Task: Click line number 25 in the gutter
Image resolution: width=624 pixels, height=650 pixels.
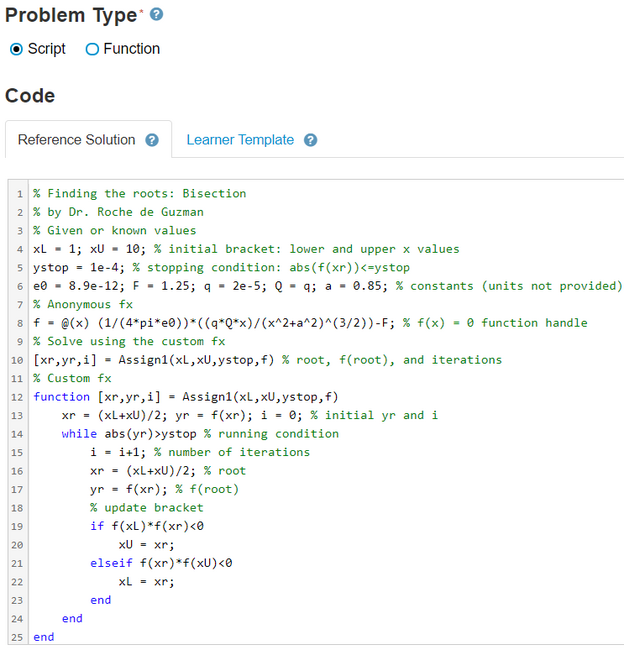Action: coord(17,637)
